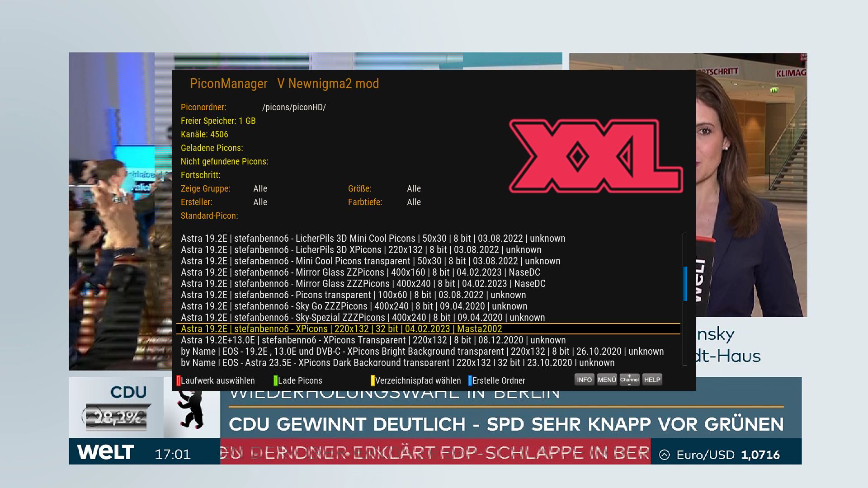Click the XXL picon preview image

[x=596, y=156]
